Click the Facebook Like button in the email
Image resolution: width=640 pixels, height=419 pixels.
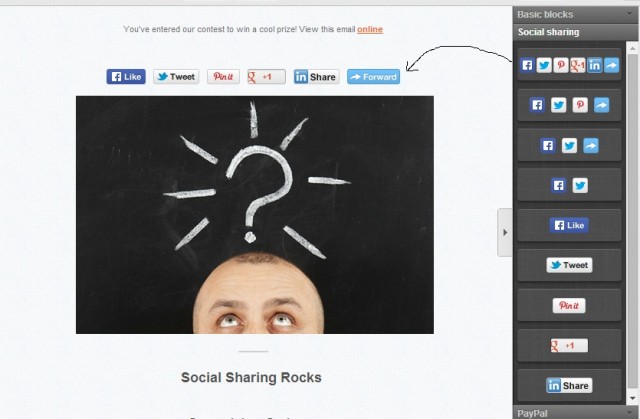pyautogui.click(x=126, y=77)
